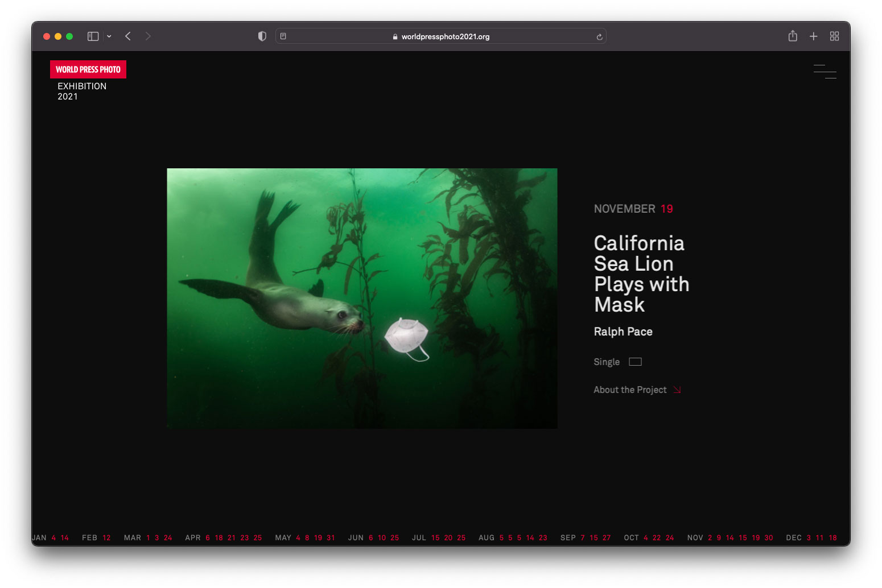This screenshot has width=882, height=588.
Task: Jump to October 4 on the timeline
Action: pos(646,537)
